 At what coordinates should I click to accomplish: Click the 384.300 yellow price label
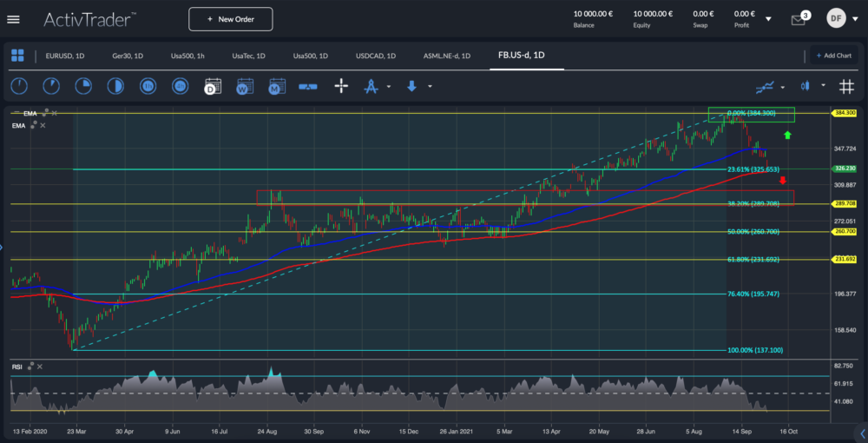click(845, 113)
